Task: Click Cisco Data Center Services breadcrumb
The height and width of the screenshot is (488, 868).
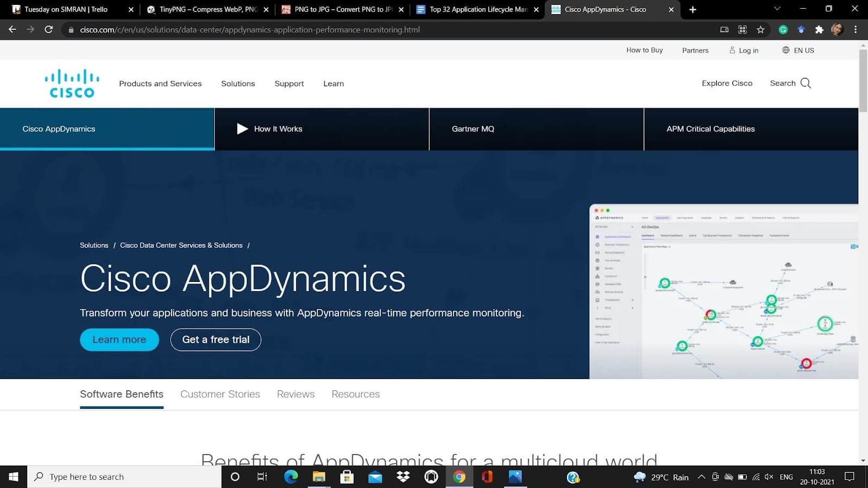Action: click(x=181, y=245)
